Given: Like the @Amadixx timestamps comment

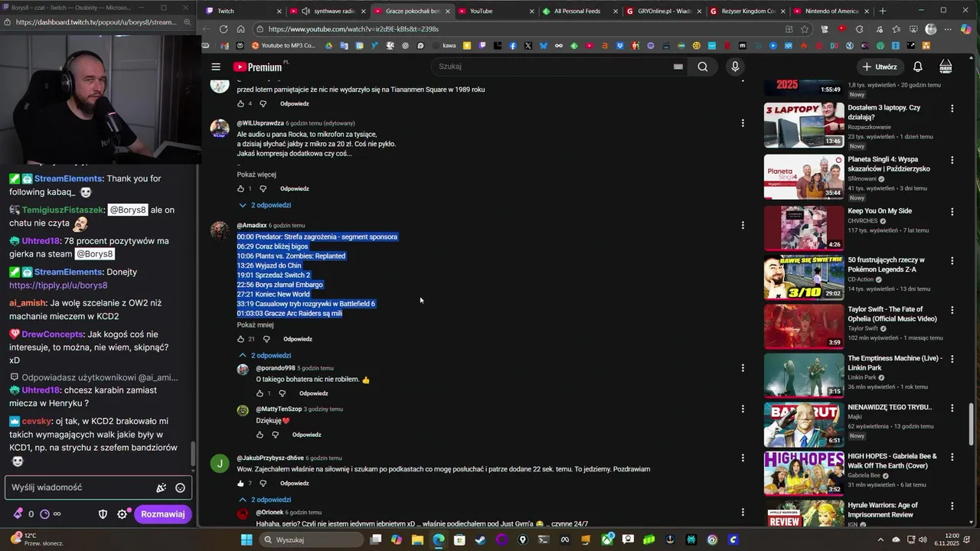Looking at the screenshot, I should point(240,339).
